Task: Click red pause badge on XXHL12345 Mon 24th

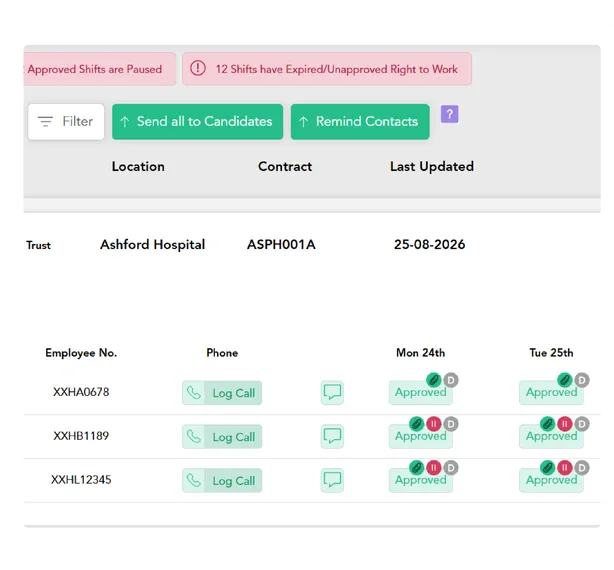Action: [434, 467]
